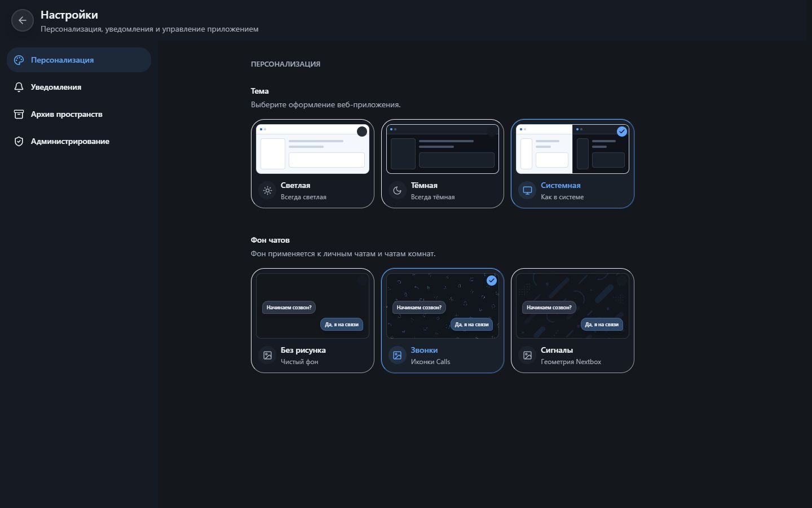Choose the Светлая theme label
This screenshot has height=508, width=812.
295,185
